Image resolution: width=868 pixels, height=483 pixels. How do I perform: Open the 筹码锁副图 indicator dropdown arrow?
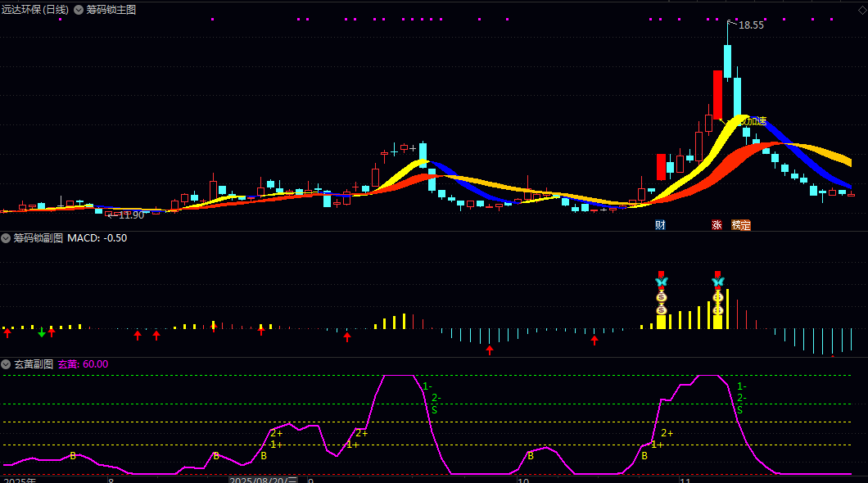click(x=7, y=238)
